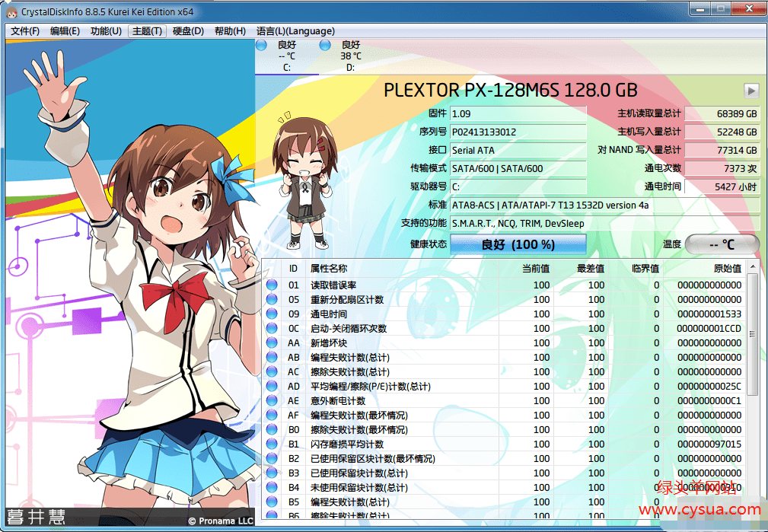
Task: Click raw value 0000000000C1
Action: point(709,401)
